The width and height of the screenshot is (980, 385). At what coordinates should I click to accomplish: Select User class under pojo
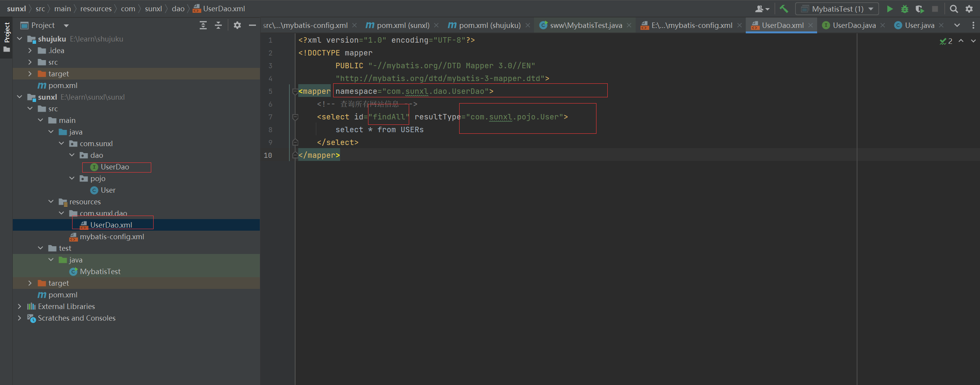[x=108, y=190]
